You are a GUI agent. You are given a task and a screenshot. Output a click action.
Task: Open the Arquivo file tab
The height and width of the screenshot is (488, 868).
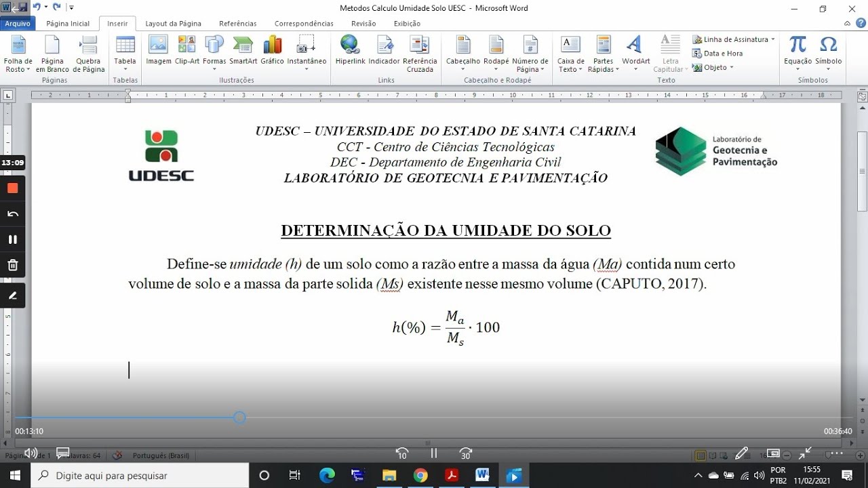point(18,23)
